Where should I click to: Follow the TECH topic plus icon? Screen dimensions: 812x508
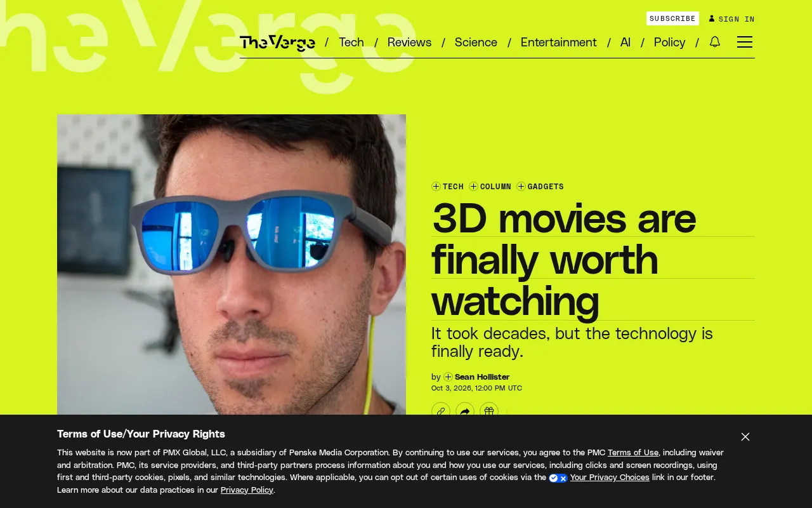436,186
